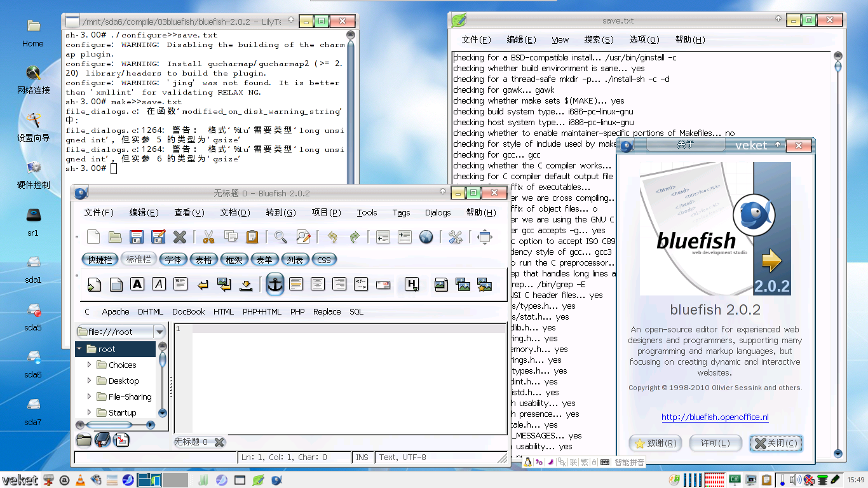Image resolution: width=868 pixels, height=488 pixels.
Task: Open the heading H dropdown icon
Action: click(x=412, y=284)
